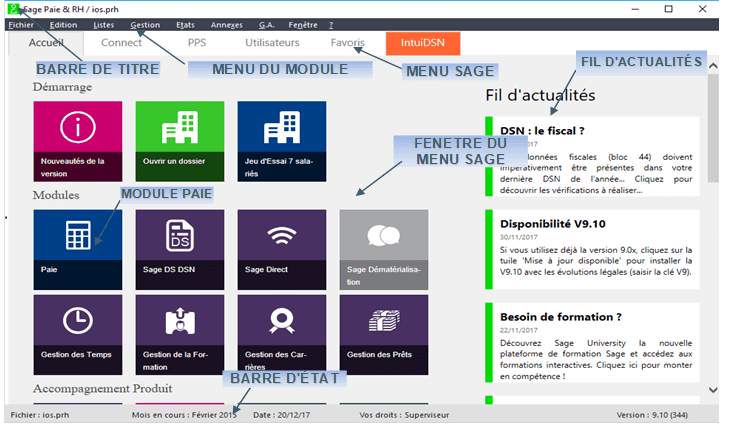This screenshot has height=424, width=756.
Task: Maximize the Sage Paie & RH window
Action: point(669,9)
